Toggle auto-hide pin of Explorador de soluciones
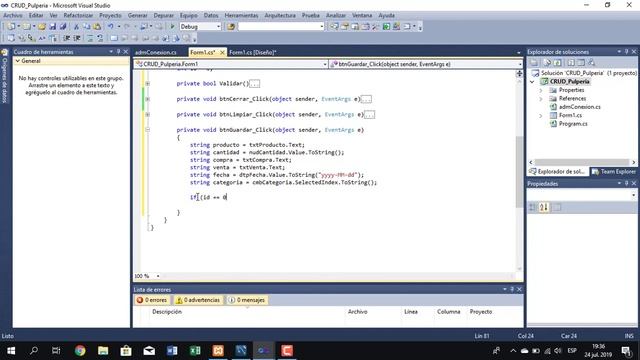 click(x=627, y=52)
